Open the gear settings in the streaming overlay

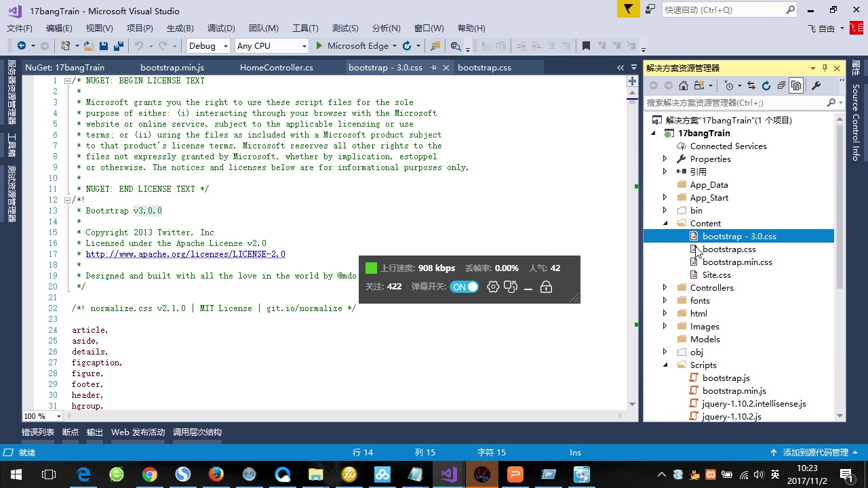[493, 287]
